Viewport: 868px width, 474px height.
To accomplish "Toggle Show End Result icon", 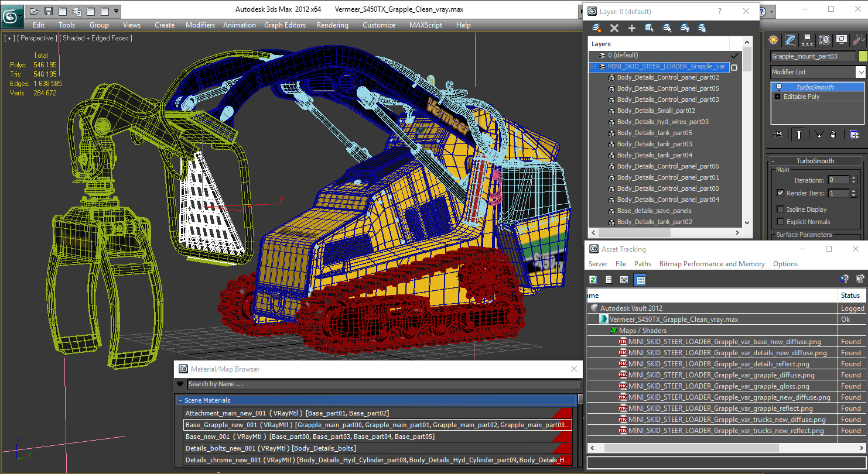I will pyautogui.click(x=798, y=135).
